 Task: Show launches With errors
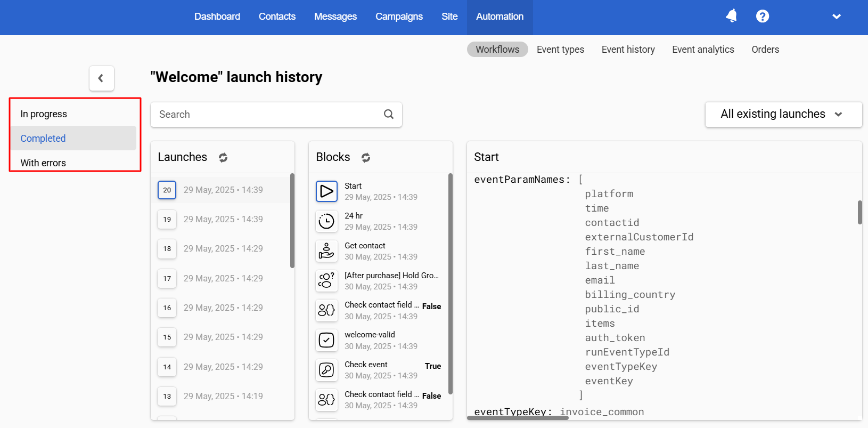43,163
